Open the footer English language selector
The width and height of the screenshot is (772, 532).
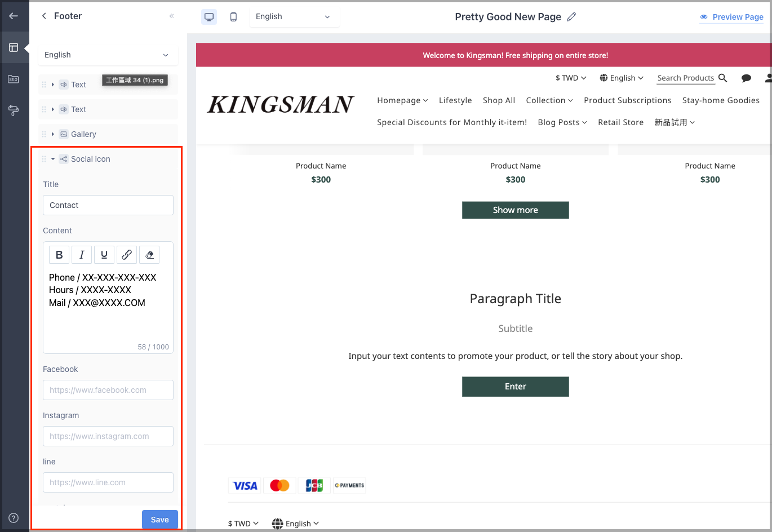click(x=295, y=524)
